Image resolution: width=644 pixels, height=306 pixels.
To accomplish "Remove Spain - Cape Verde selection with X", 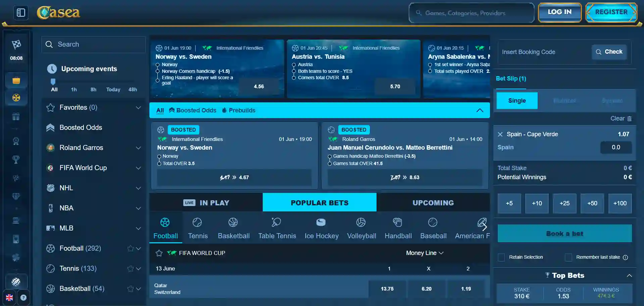I will tap(500, 134).
